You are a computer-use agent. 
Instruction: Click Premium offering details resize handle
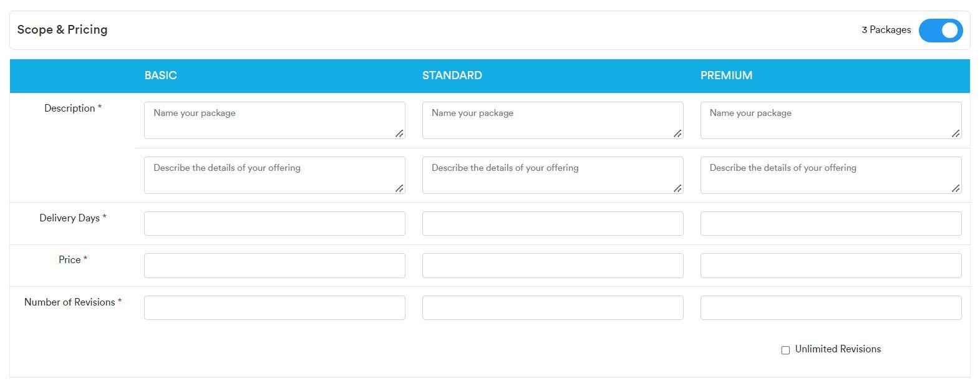(x=956, y=188)
